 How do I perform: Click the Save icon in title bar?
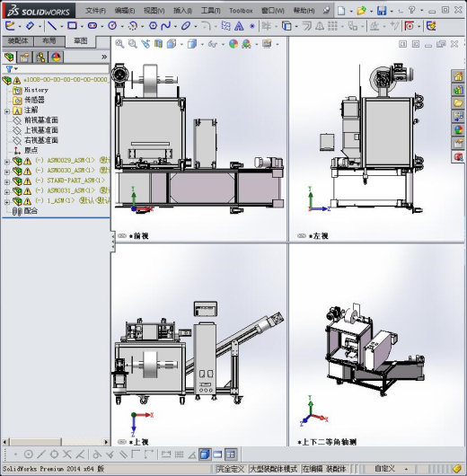(x=382, y=11)
